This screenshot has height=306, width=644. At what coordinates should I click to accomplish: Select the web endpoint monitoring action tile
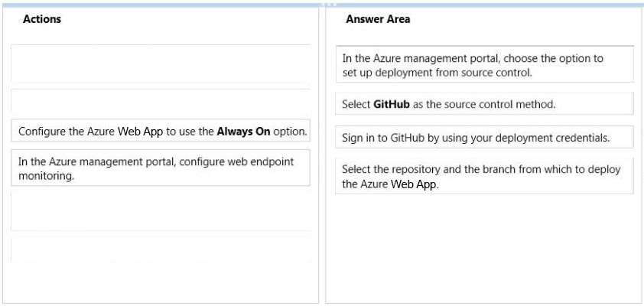click(x=161, y=168)
